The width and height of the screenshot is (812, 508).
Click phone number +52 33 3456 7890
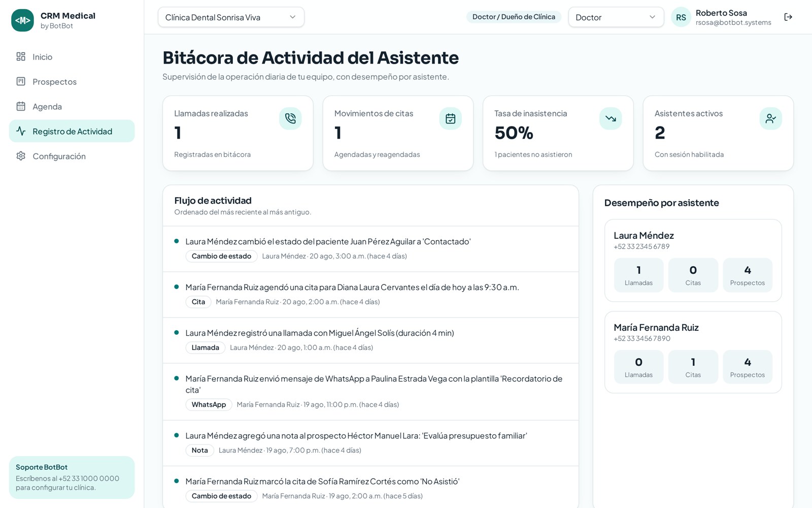point(642,338)
